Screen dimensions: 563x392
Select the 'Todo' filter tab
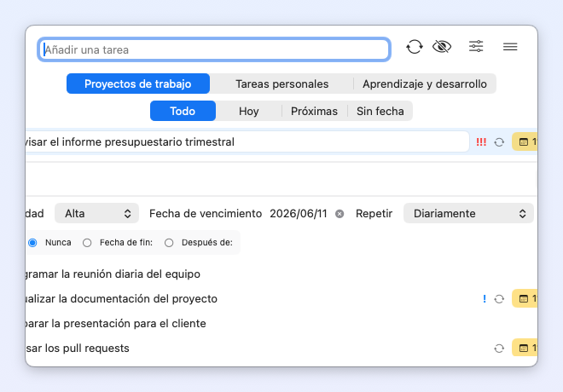[183, 111]
